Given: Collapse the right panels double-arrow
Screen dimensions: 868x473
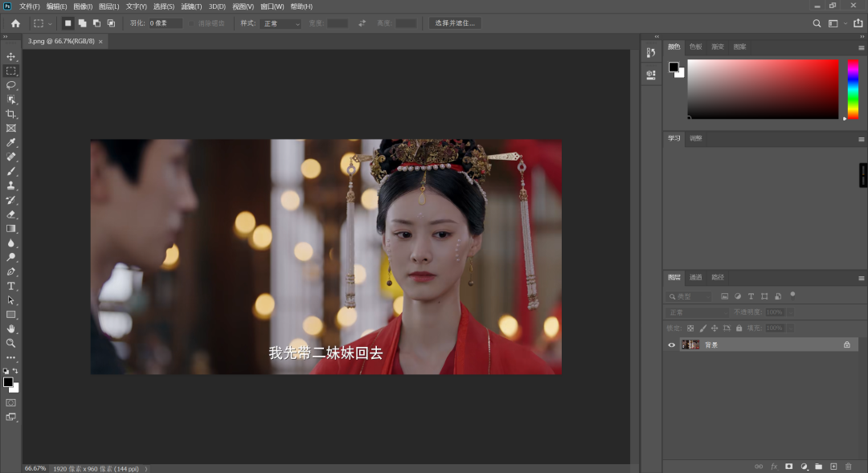Looking at the screenshot, I should point(862,36).
